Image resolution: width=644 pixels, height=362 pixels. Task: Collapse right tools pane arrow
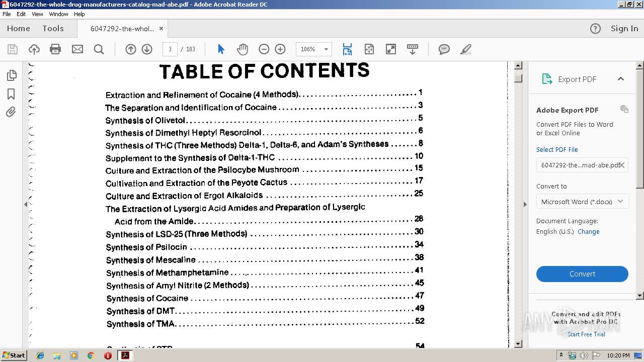[x=525, y=204]
